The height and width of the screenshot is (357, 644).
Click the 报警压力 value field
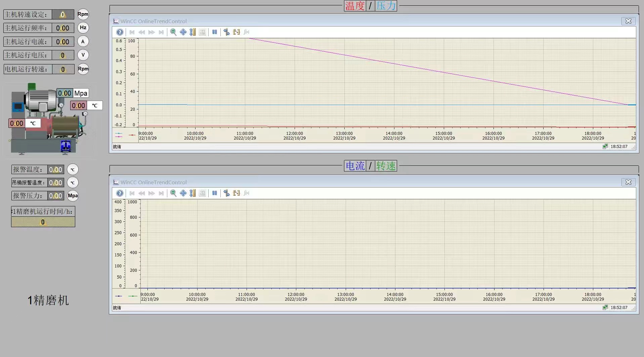(x=55, y=196)
